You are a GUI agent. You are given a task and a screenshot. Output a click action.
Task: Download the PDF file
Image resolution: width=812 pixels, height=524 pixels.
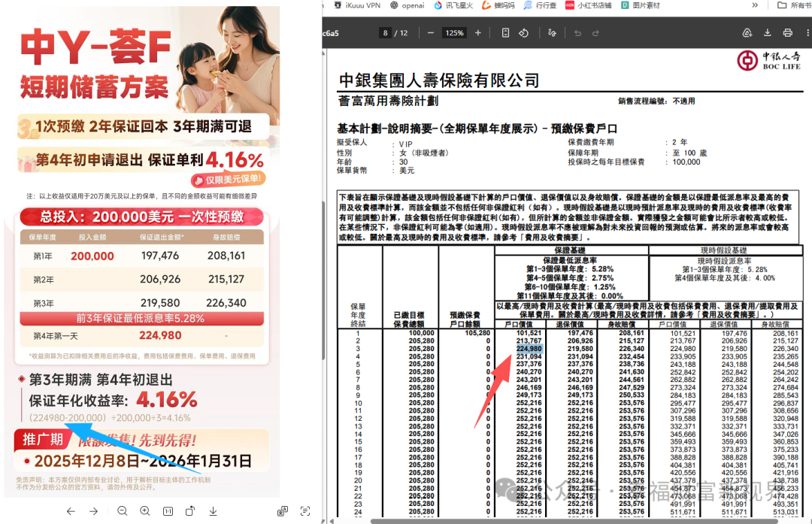click(x=768, y=33)
